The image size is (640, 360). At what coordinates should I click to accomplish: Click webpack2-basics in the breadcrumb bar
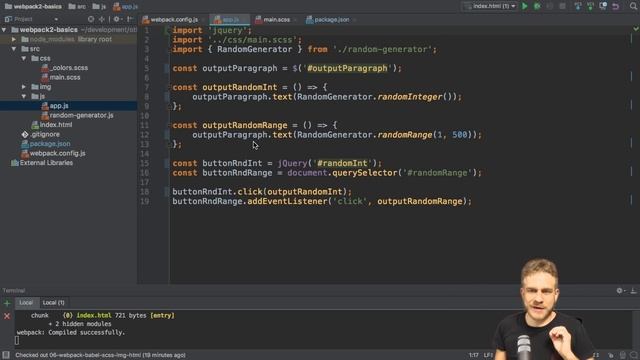point(33,7)
